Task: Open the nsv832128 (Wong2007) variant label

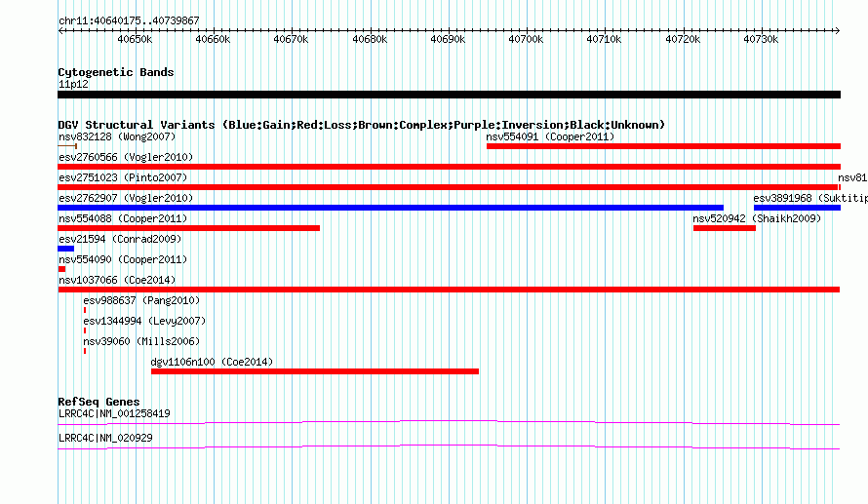Action: (117, 136)
